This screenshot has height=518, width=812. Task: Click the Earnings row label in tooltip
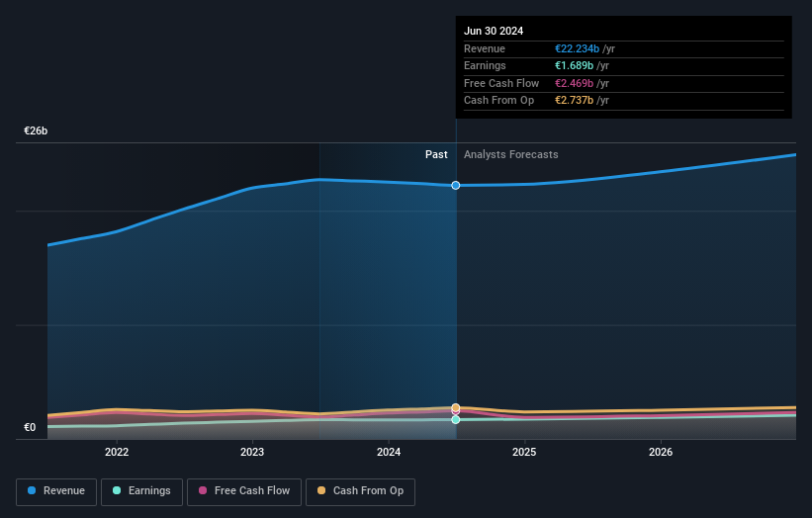485,65
